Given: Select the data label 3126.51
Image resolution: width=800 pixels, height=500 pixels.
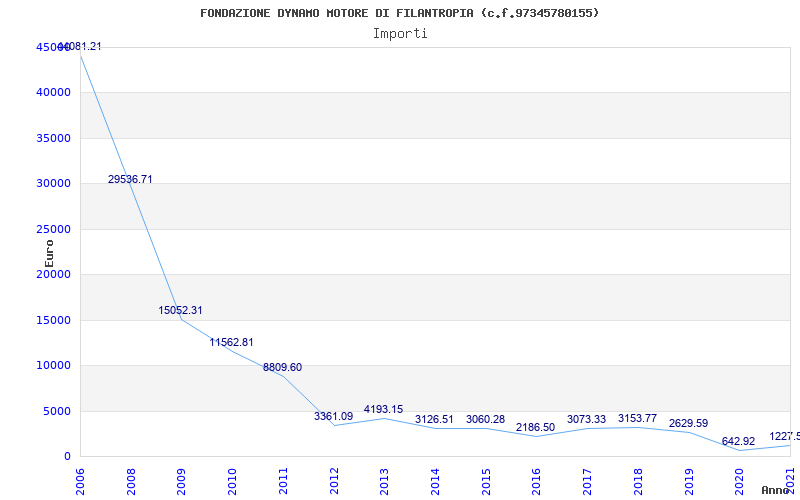Looking at the screenshot, I should tap(434, 419).
